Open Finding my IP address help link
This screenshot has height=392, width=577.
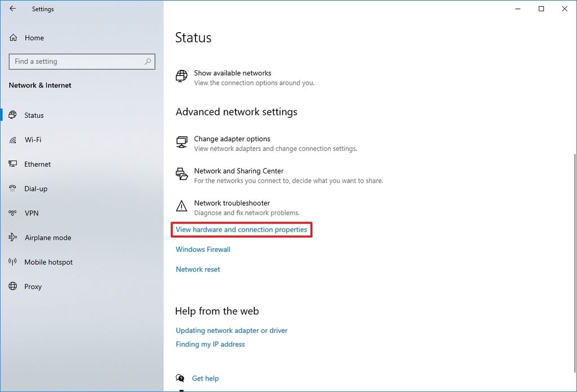(210, 344)
